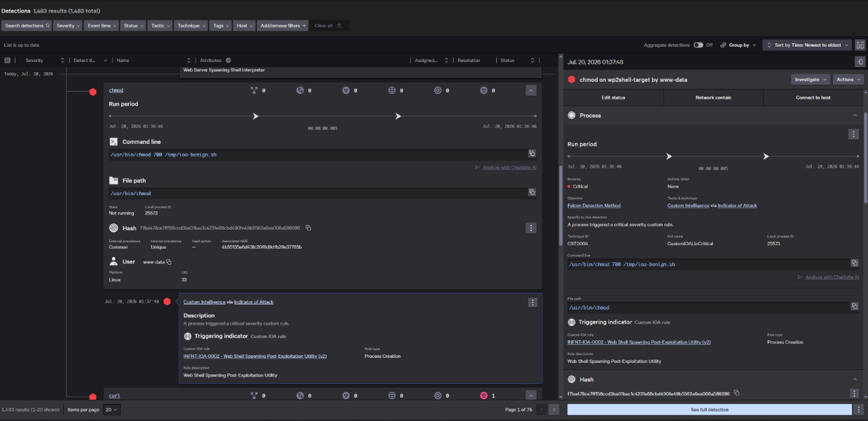Viewport: 868px width, 421px height.
Task: Check the select-all detections checkbox
Action: tap(7, 60)
